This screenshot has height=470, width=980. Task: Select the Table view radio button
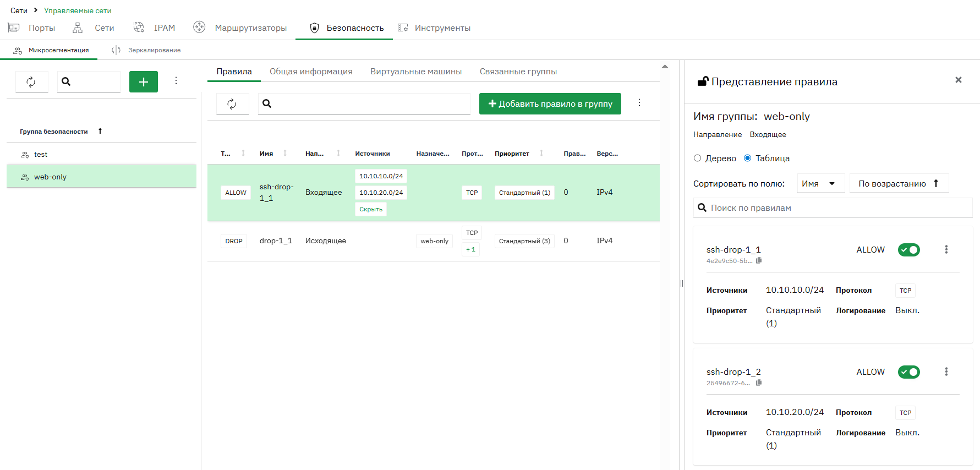pos(748,158)
